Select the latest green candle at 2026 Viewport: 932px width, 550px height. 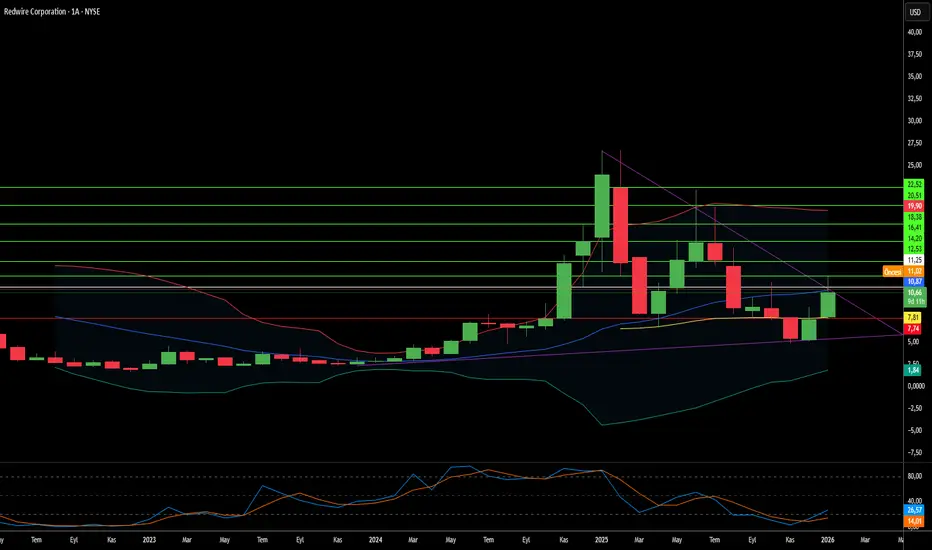[828, 305]
